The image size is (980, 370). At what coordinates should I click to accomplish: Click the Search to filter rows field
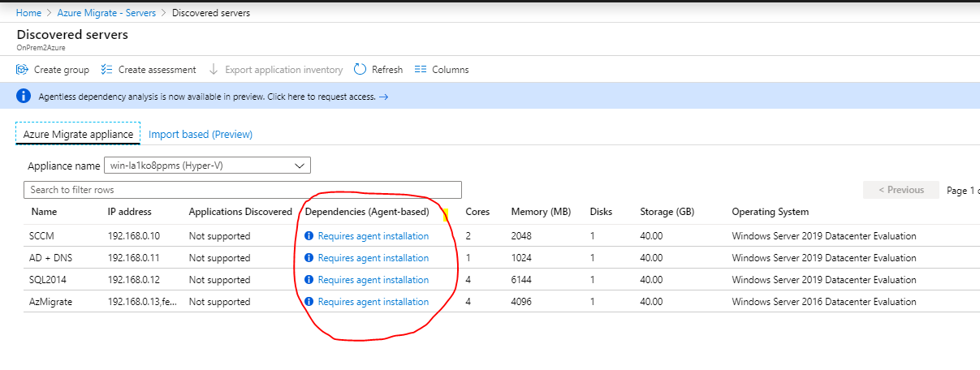(243, 190)
